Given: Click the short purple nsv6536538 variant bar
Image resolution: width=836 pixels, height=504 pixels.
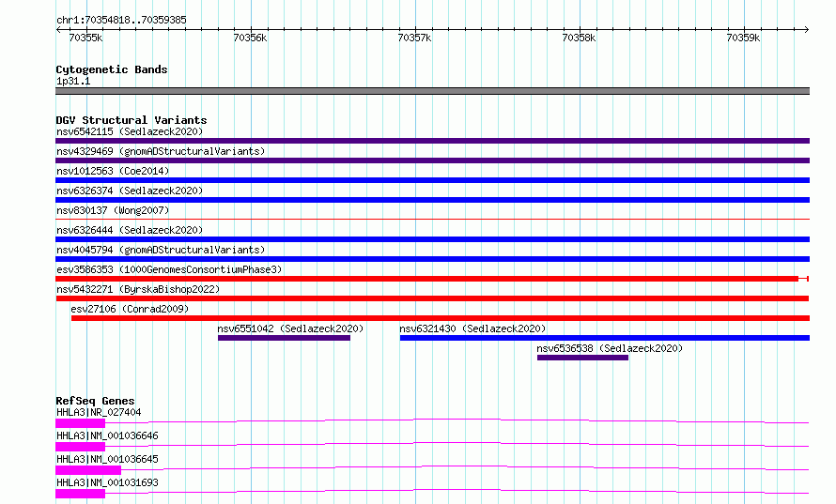Looking at the screenshot, I should [582, 358].
